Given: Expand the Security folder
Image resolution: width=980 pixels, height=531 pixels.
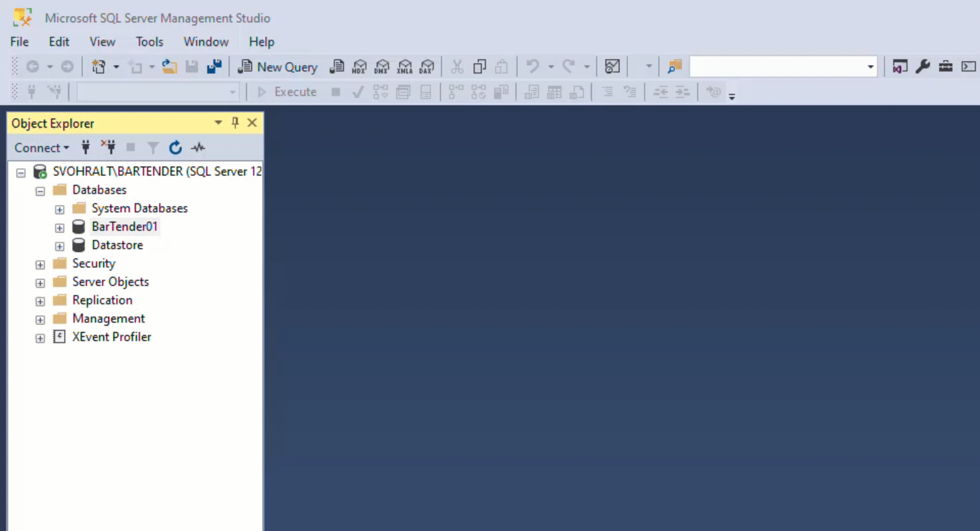Looking at the screenshot, I should (x=40, y=264).
